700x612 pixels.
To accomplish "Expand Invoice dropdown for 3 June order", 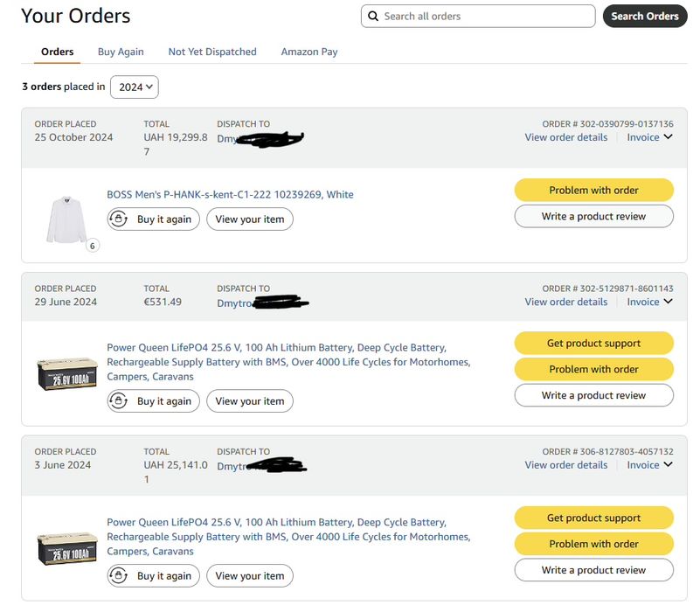I will coord(650,465).
